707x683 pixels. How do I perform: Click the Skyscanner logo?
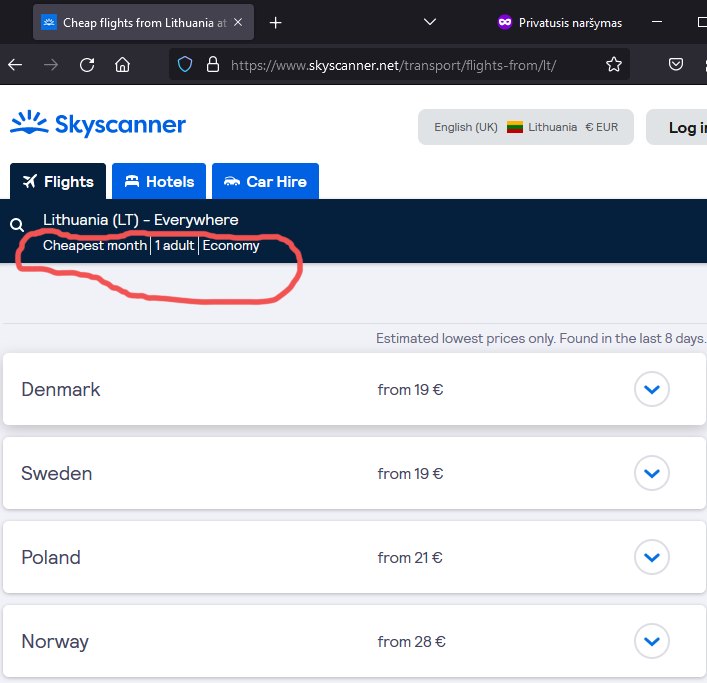98,123
